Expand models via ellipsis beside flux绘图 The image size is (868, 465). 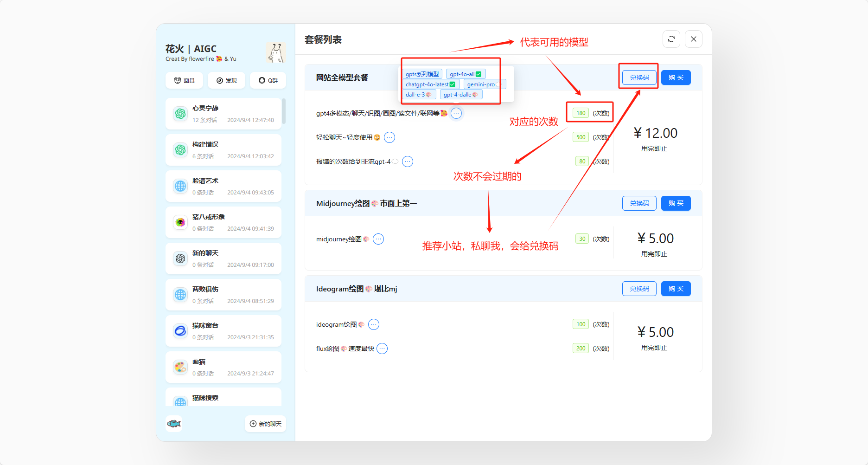(382, 349)
